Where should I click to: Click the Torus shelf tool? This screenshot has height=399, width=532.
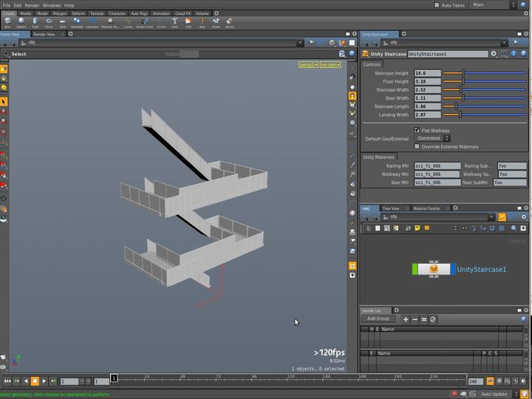tap(49, 22)
